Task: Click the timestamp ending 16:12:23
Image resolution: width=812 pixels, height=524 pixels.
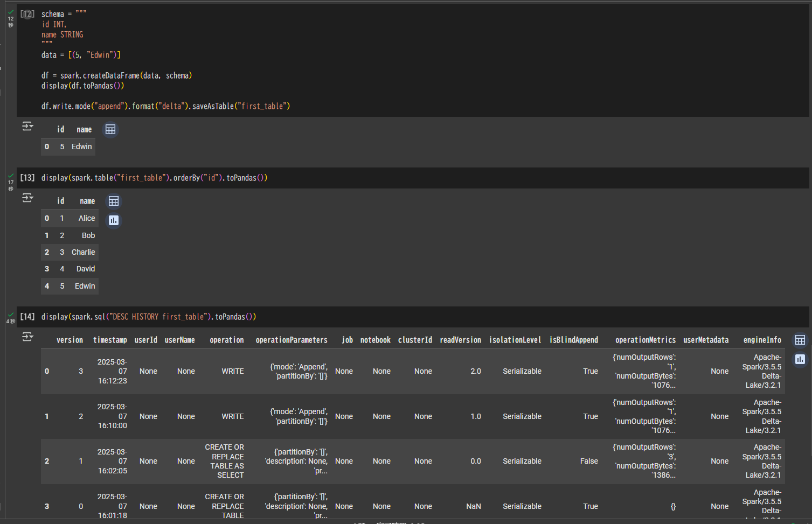Action: click(x=112, y=372)
